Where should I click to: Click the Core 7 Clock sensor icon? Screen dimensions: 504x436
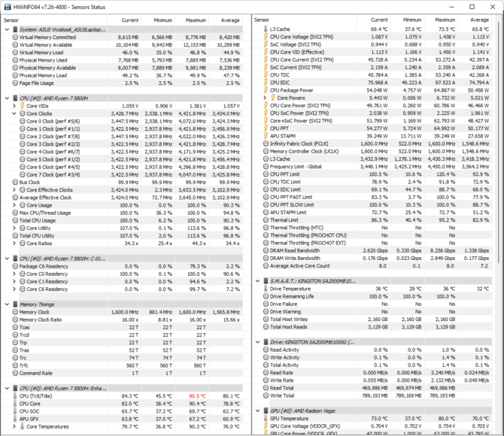click(x=22, y=174)
